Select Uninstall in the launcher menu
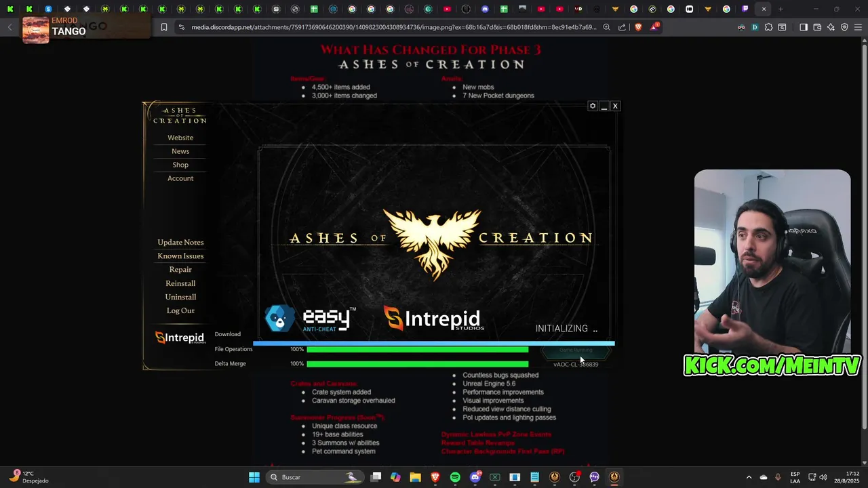Viewport: 868px width, 488px height. [x=180, y=297]
